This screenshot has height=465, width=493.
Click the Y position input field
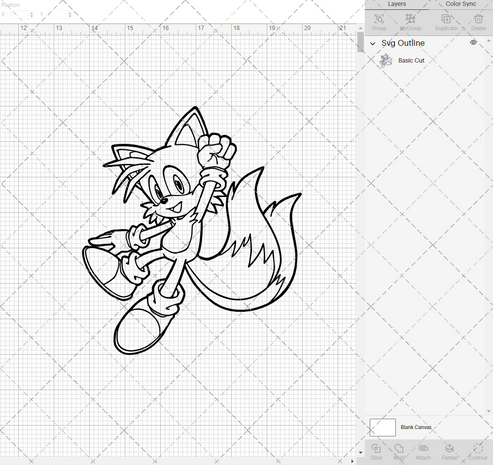[x=57, y=15]
